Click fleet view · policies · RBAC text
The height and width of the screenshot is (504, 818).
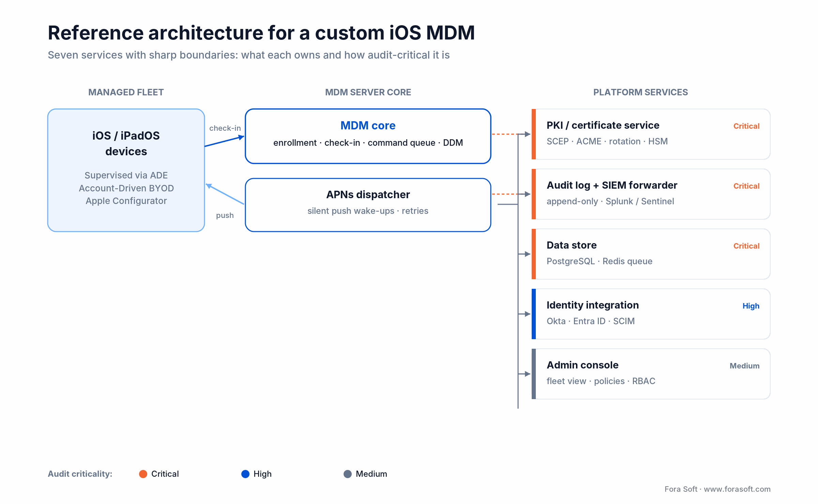[x=601, y=381]
